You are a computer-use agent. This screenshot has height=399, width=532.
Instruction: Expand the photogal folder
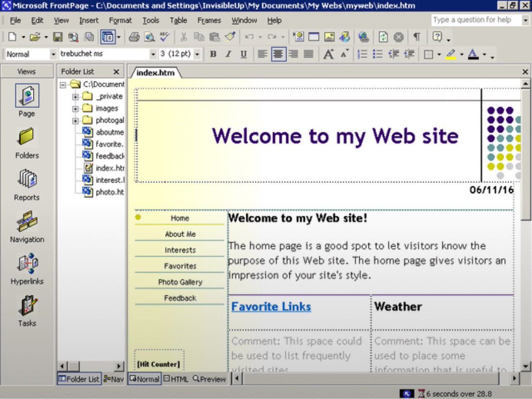point(75,121)
